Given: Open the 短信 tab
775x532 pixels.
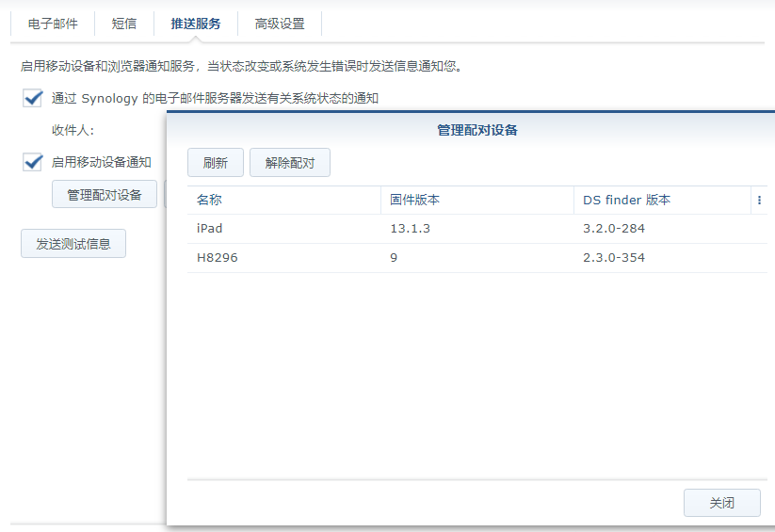Looking at the screenshot, I should [x=124, y=24].
